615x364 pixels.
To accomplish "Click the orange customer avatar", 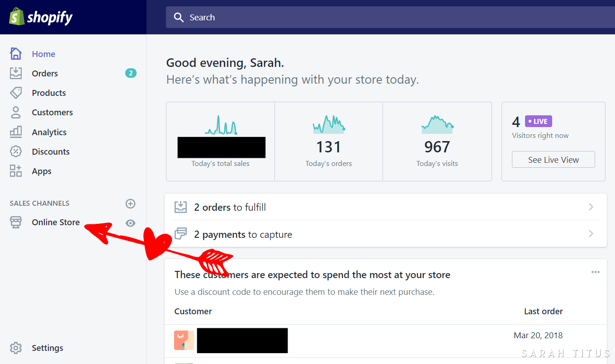I will (x=184, y=340).
